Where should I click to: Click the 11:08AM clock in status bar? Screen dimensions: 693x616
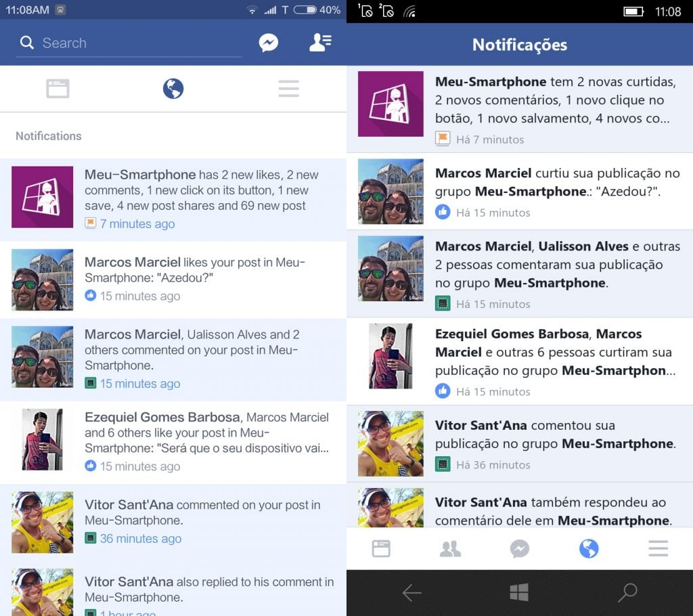27,9
